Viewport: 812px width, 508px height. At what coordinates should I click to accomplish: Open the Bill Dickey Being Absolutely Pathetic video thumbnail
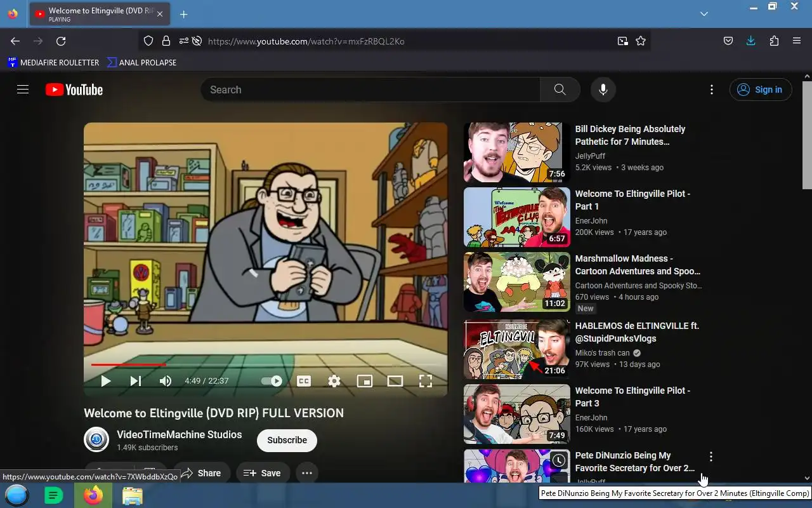(x=516, y=152)
